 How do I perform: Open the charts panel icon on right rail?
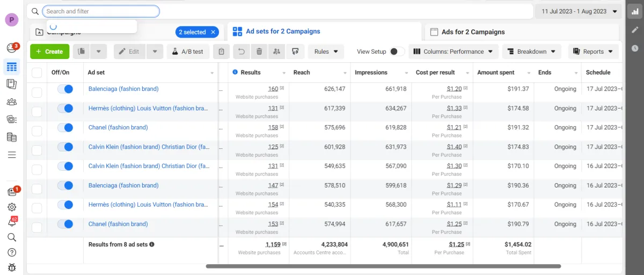coord(635,12)
